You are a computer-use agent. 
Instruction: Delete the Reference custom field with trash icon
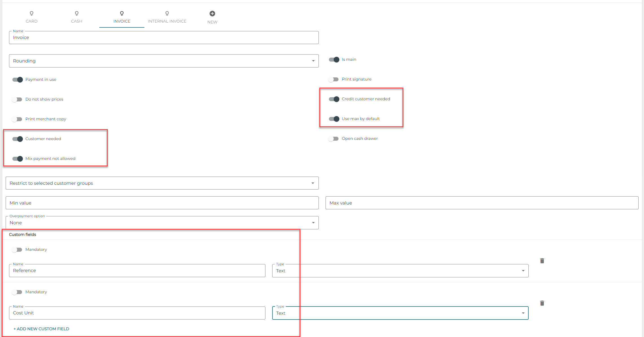coord(542,260)
